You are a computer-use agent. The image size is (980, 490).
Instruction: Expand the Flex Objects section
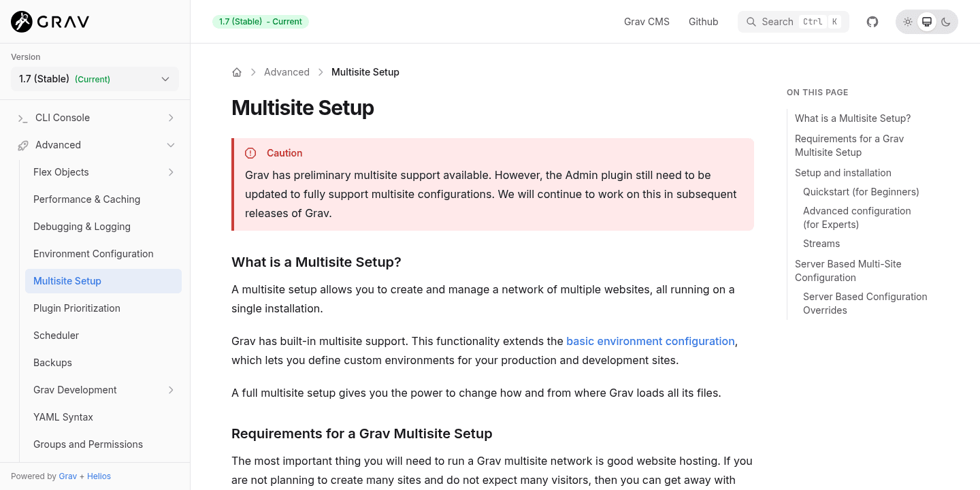click(171, 171)
